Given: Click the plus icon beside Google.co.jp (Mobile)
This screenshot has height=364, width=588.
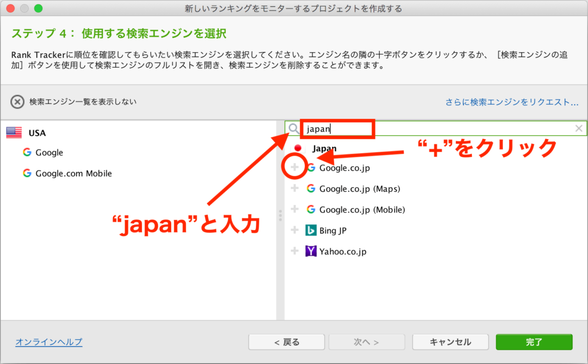Looking at the screenshot, I should tap(295, 209).
